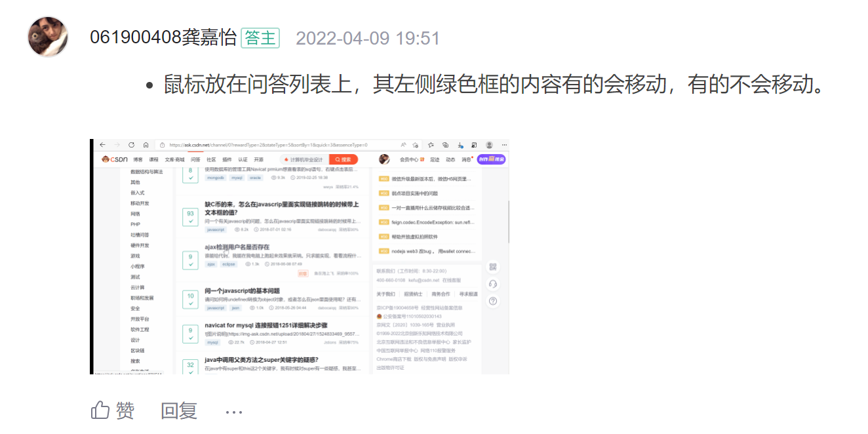Viewport: 868px width, 434px height.
Task: Open the commenter's profile avatar
Action: coord(48,37)
